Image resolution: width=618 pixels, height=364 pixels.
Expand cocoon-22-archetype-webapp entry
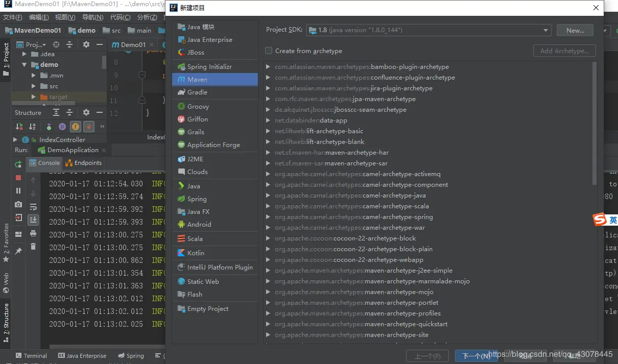click(x=269, y=260)
